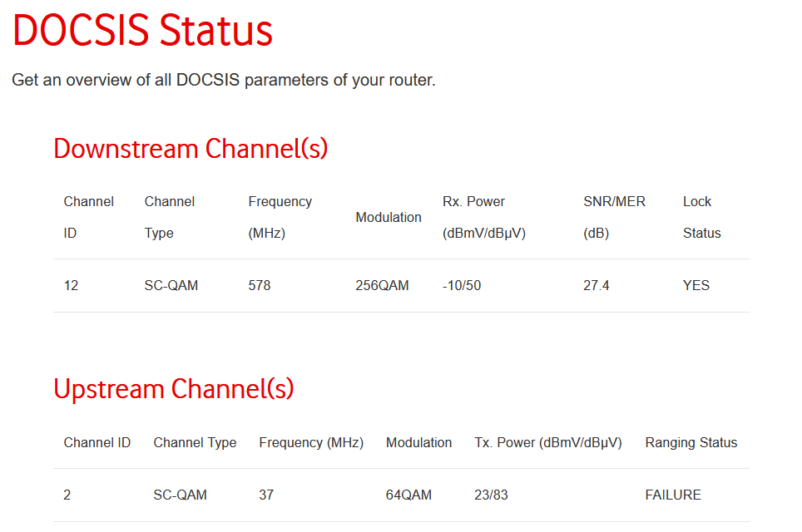Click the SNR/MER (dB) column header
This screenshot has width=802, height=532.
click(614, 217)
